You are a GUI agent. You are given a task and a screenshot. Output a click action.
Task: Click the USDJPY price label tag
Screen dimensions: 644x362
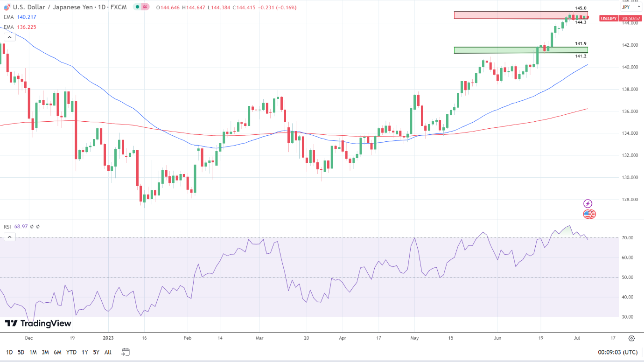pyautogui.click(x=609, y=18)
